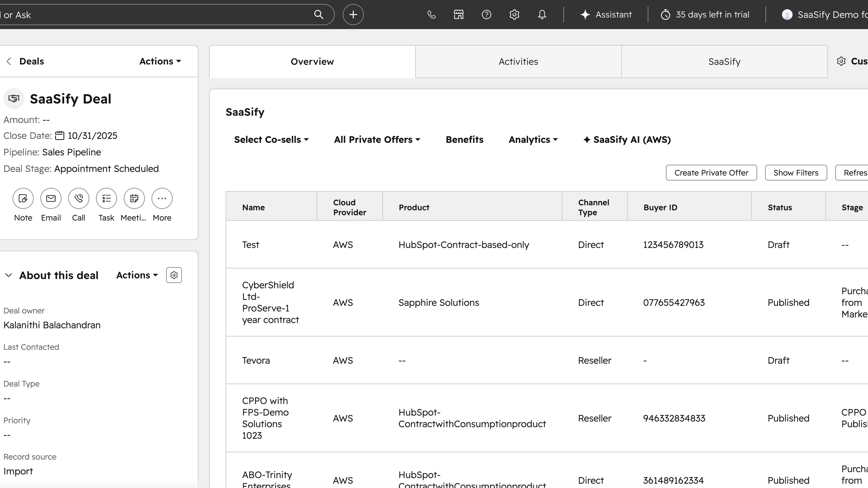Open the deal record Actions dropdown
Screen dimensions: 868x488
click(160, 61)
